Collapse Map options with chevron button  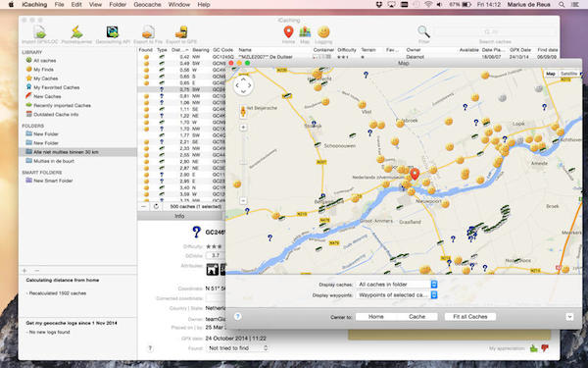[x=569, y=317]
